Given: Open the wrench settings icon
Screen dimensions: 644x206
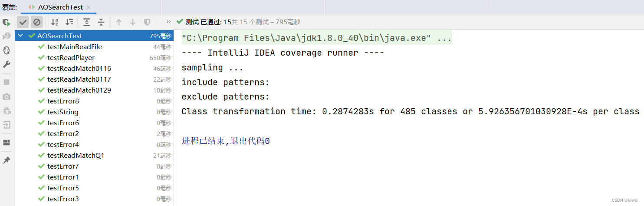Looking at the screenshot, I should pos(7,64).
